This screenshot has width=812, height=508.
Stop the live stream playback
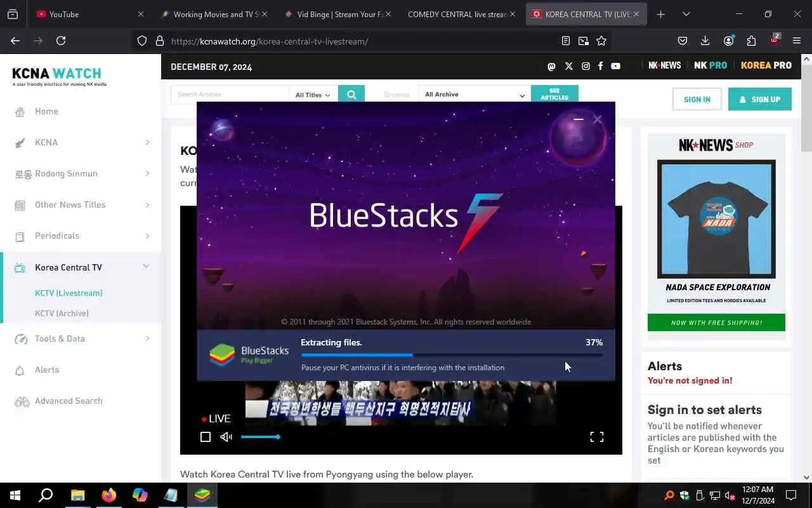(x=206, y=437)
